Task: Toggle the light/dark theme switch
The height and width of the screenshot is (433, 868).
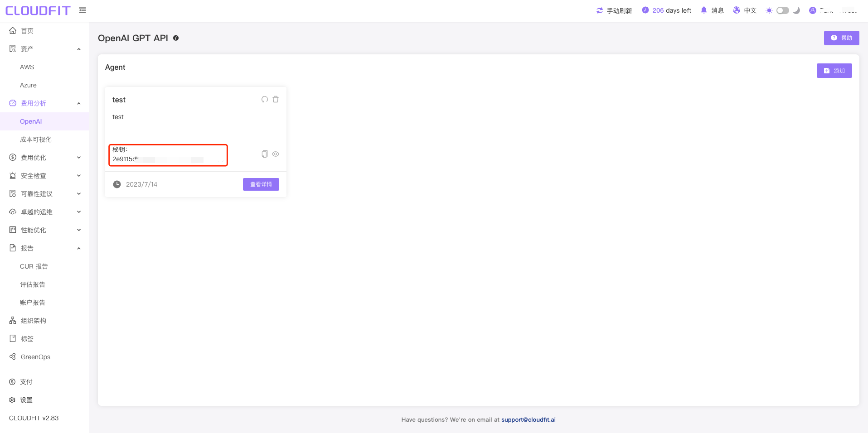Action: 783,10
